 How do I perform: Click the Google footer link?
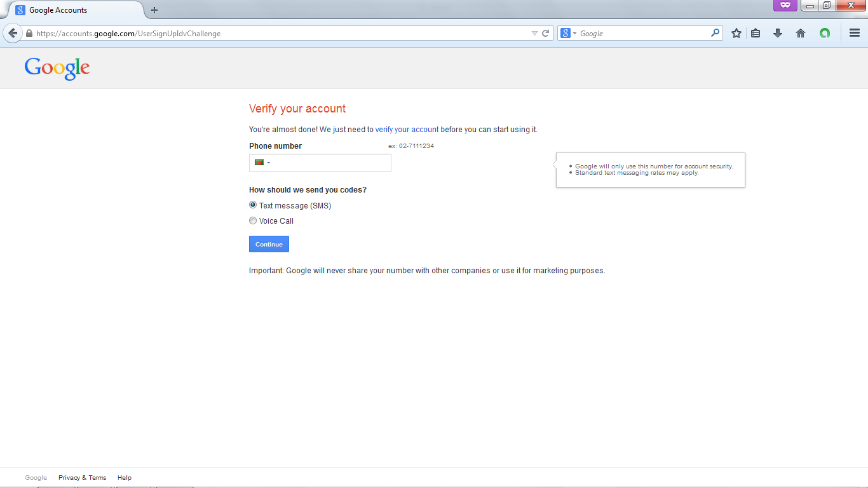pos(36,478)
